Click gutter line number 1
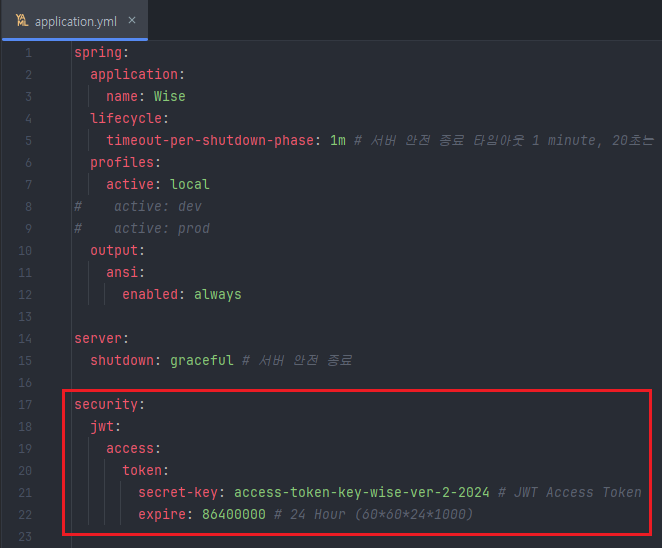662x548 pixels. (x=28, y=52)
